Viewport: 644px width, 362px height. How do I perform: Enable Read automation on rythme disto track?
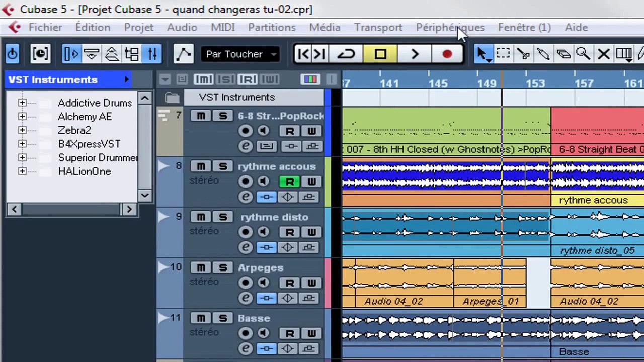[x=290, y=232]
